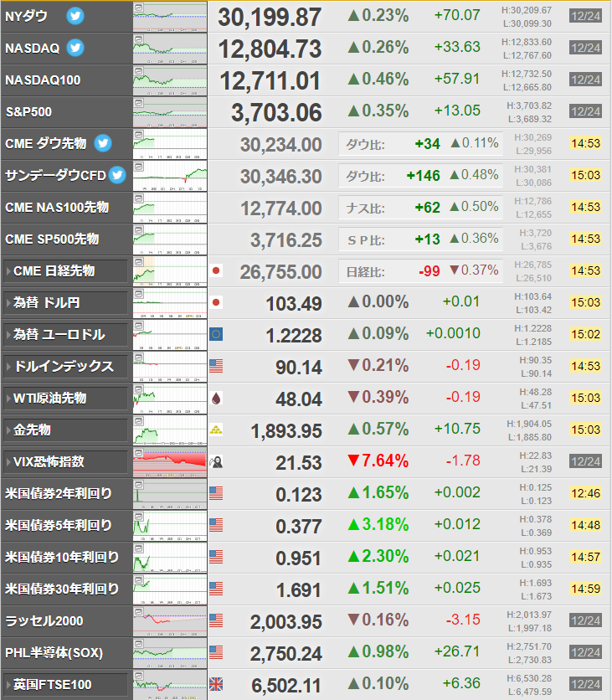Select the 12:46 timestamp on 2年利回り row

(586, 493)
